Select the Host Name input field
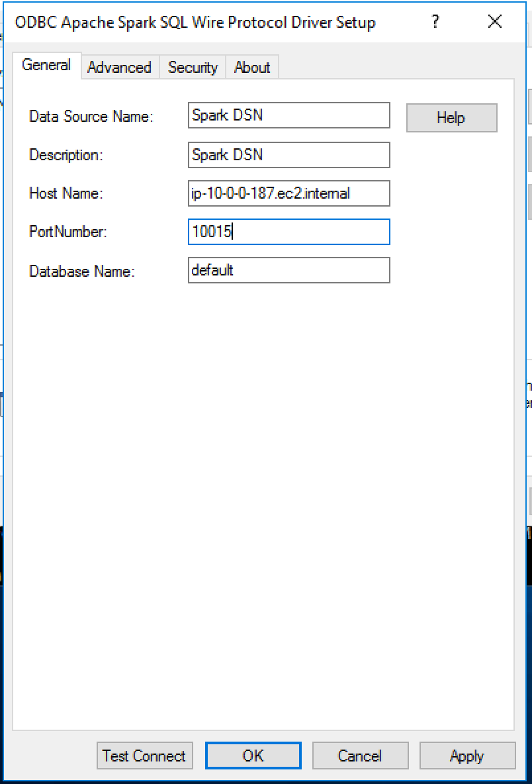This screenshot has height=784, width=532. 288,193
